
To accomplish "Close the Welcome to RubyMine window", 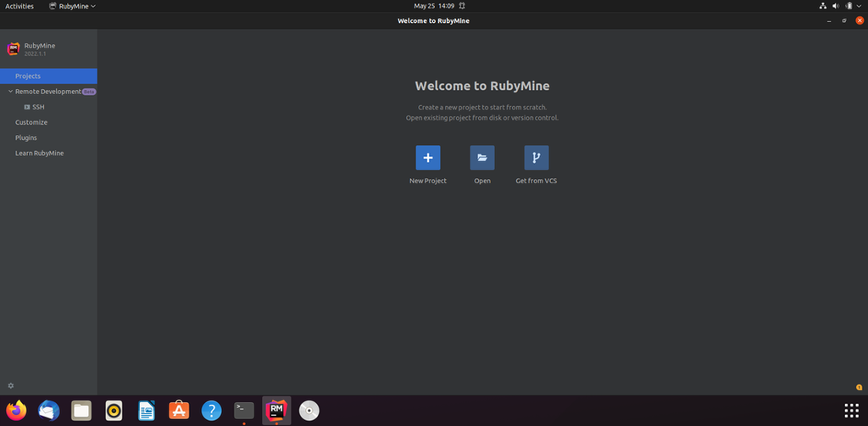I will (860, 20).
